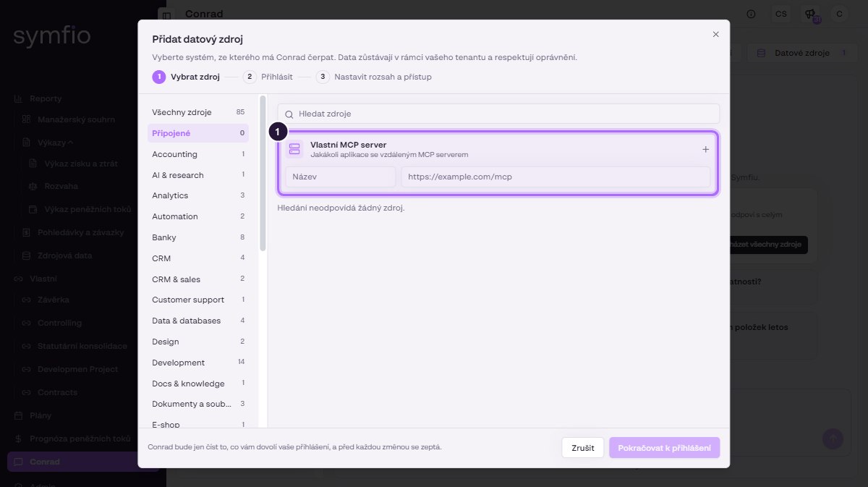Click the calendar icon beside Plány
The width and height of the screenshot is (868, 487).
click(19, 416)
